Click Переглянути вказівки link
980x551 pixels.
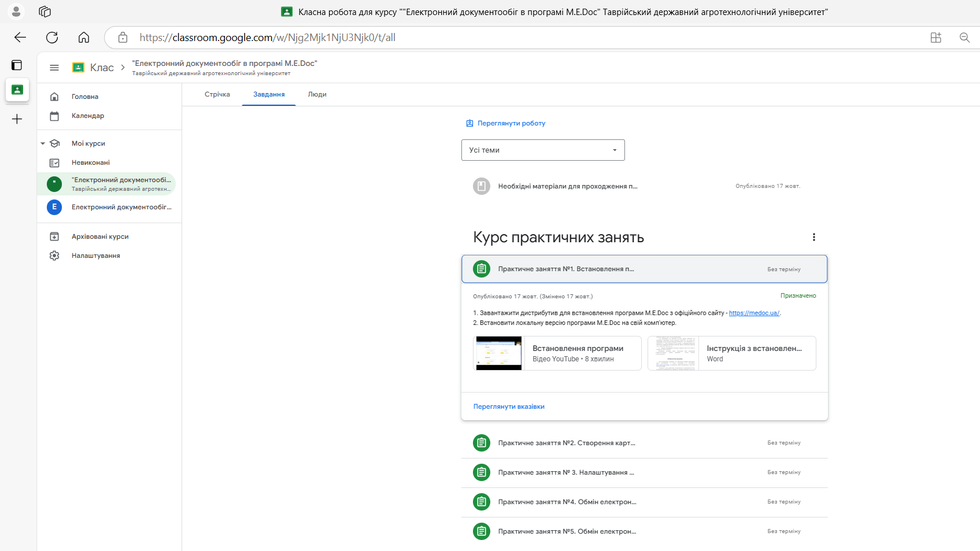509,406
